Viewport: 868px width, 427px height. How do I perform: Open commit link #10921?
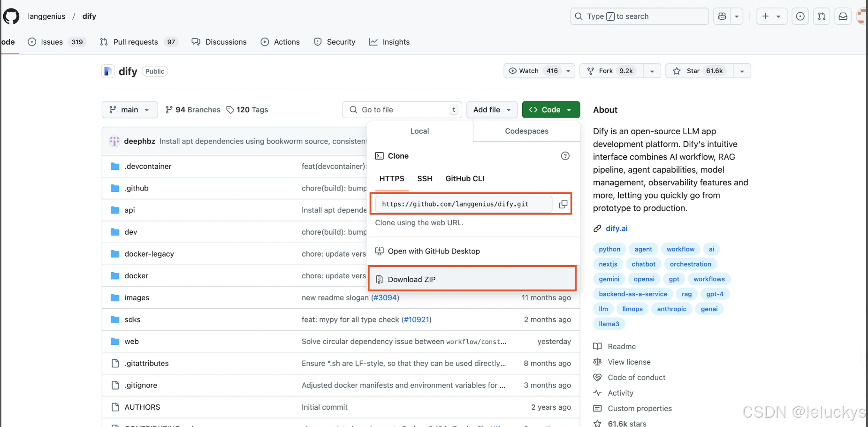point(416,320)
